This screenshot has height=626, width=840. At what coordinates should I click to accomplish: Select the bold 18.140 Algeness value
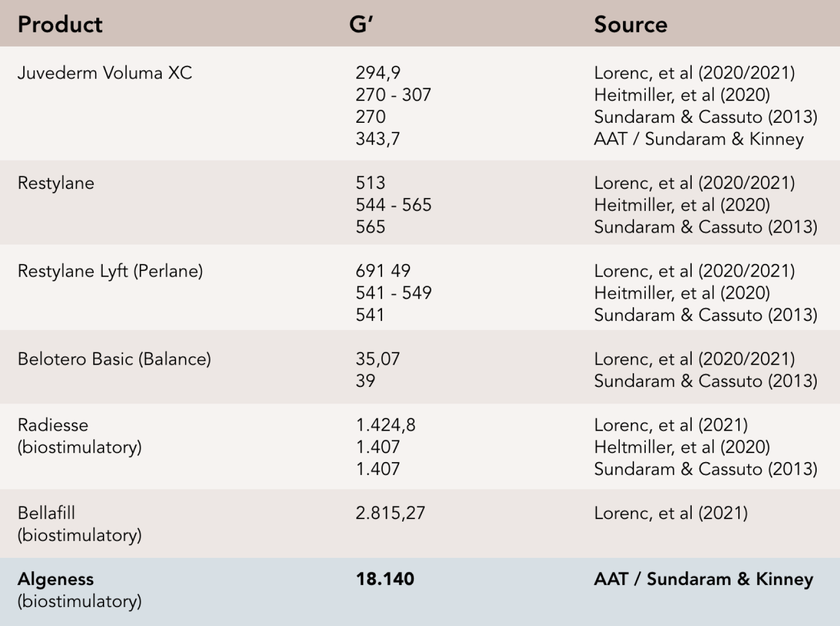[385, 579]
